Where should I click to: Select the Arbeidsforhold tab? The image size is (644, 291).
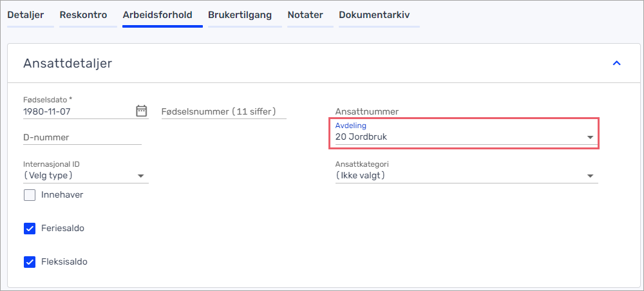pos(162,15)
